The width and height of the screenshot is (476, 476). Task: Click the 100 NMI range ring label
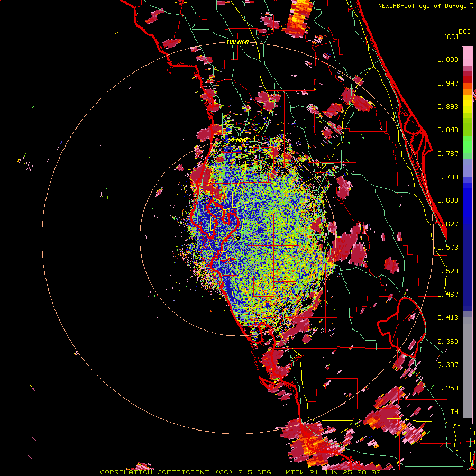237,42
